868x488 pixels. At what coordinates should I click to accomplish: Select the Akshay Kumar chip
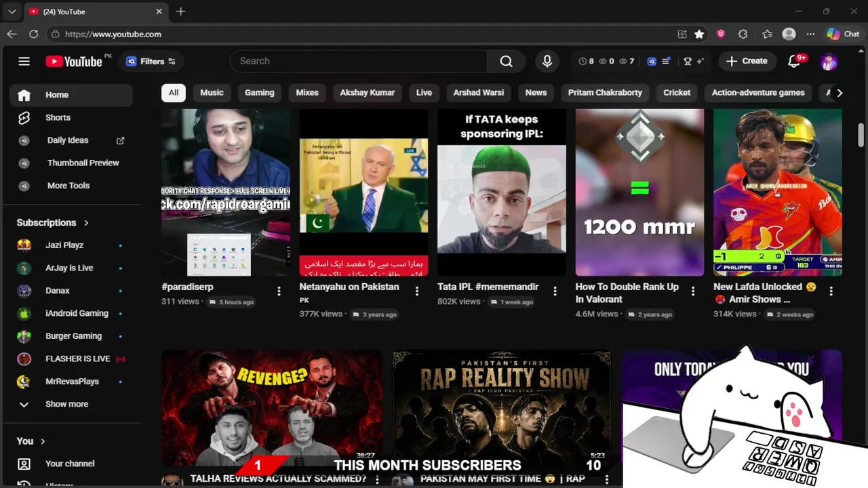point(368,93)
